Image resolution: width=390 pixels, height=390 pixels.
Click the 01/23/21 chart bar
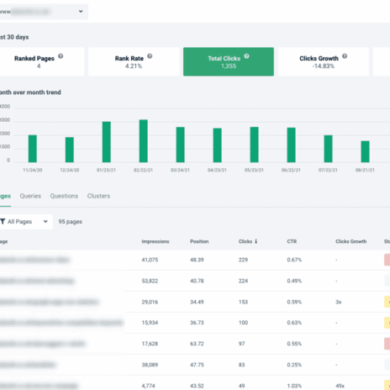tap(106, 142)
